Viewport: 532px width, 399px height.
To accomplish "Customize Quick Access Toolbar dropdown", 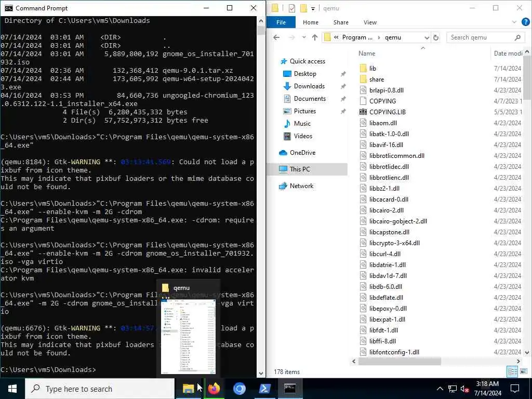I will point(313,8).
